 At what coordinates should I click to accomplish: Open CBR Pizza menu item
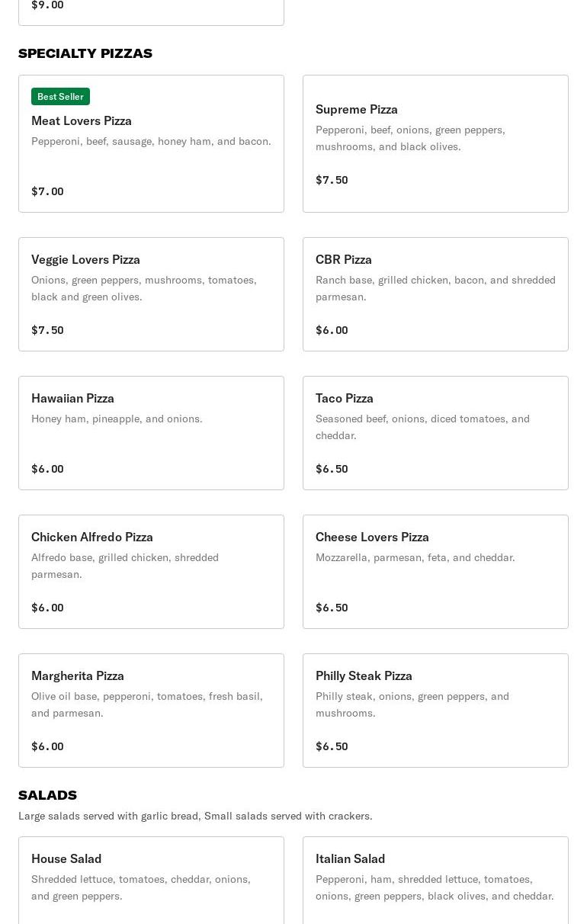coord(435,294)
